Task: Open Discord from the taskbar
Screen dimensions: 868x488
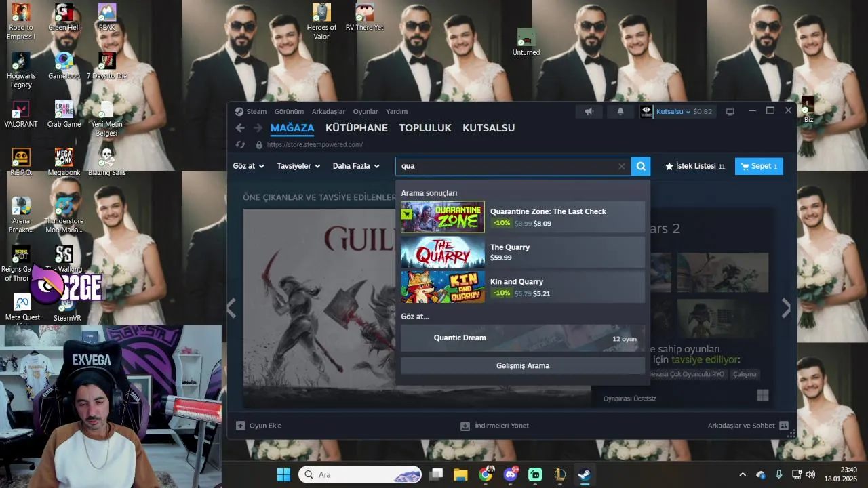Action: 511,474
